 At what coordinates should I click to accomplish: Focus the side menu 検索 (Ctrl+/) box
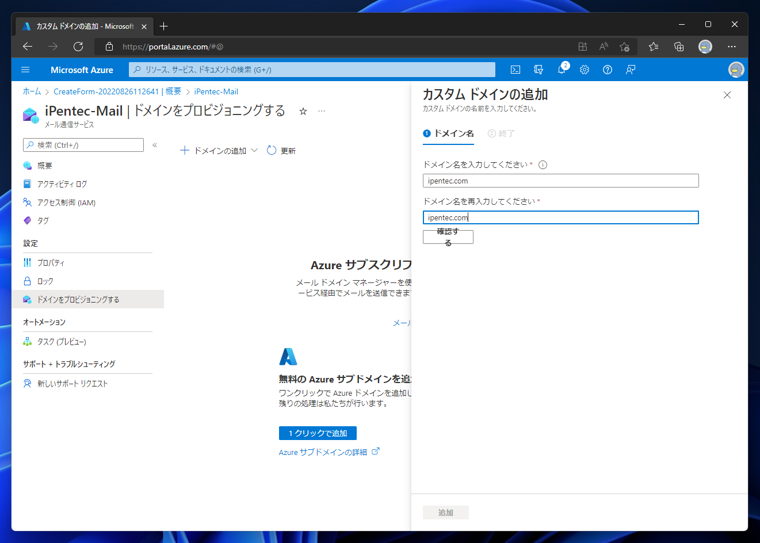tap(83, 145)
